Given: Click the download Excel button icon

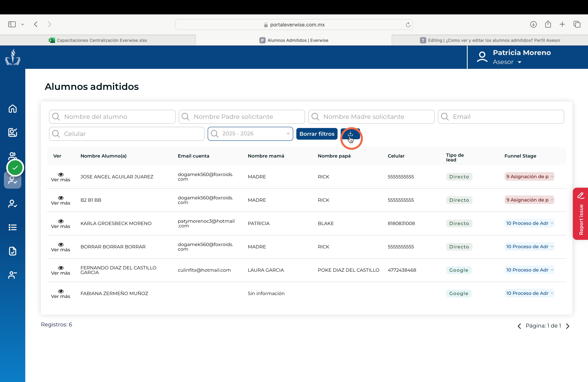Looking at the screenshot, I should coord(350,134).
